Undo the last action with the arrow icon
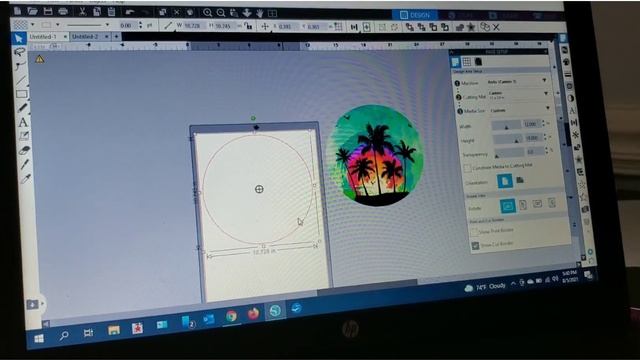 130,12
